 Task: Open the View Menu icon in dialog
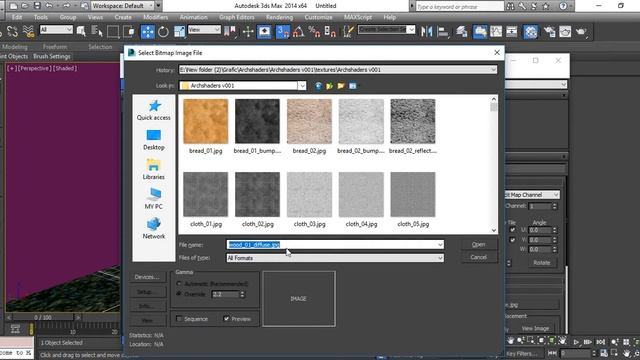pyautogui.click(x=353, y=86)
